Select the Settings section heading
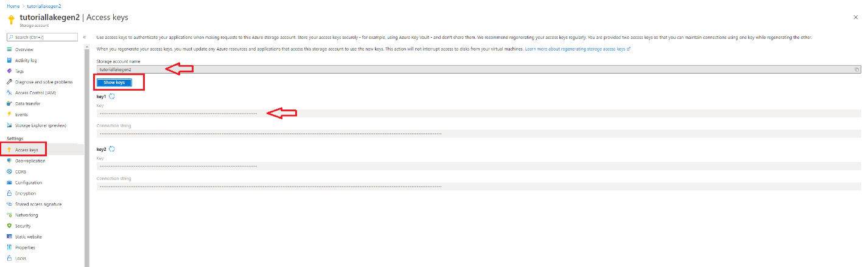Screen dimensions: 868x267 click(x=15, y=138)
